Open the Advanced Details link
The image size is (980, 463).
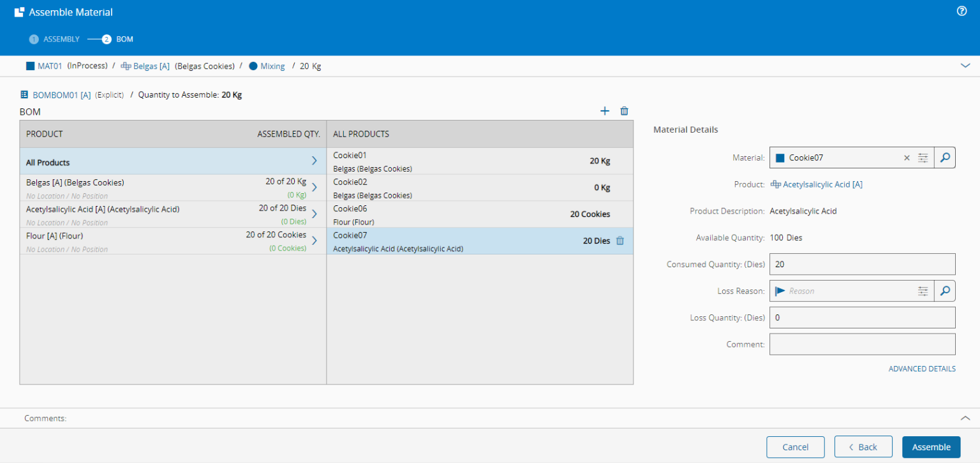point(921,369)
